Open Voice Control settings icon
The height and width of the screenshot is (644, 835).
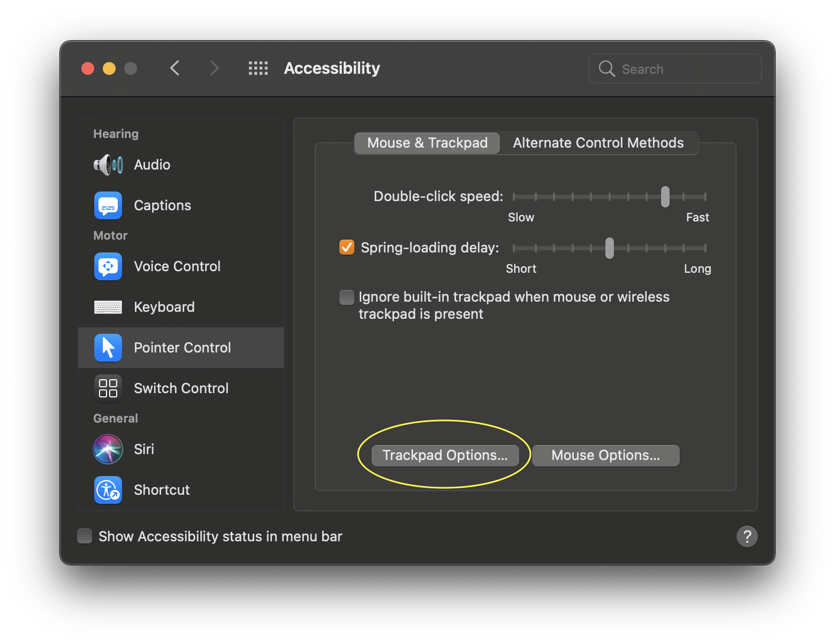[x=108, y=266]
